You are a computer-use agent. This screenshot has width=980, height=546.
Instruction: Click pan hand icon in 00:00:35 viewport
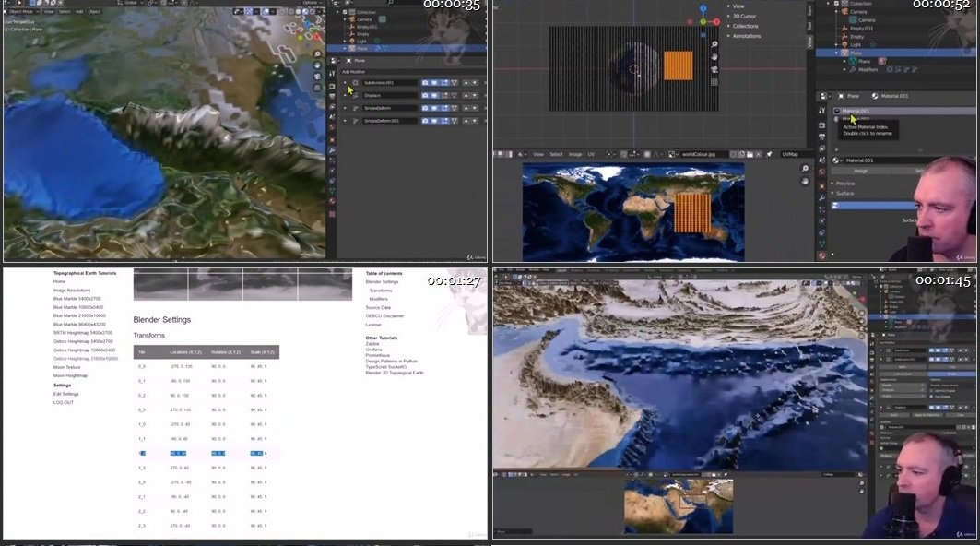[317, 65]
